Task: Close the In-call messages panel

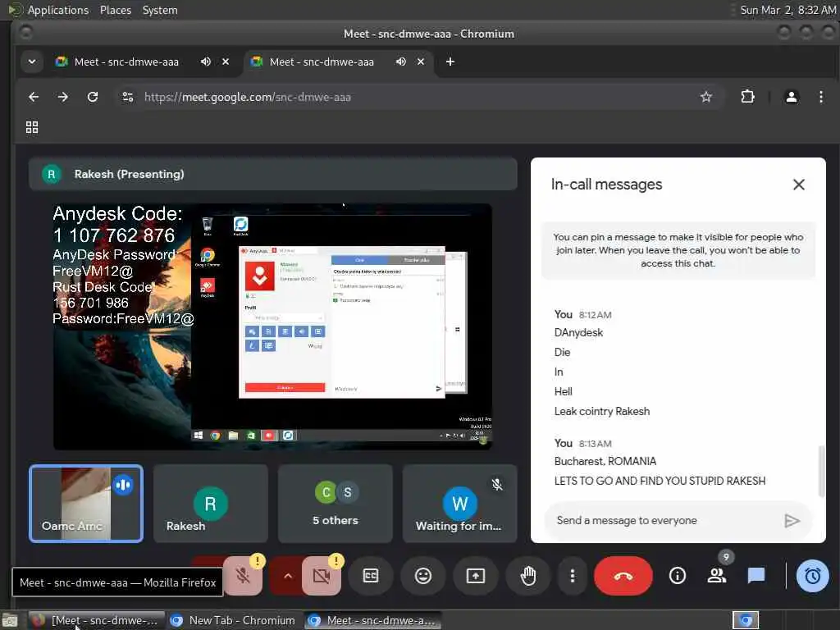Action: tap(799, 185)
